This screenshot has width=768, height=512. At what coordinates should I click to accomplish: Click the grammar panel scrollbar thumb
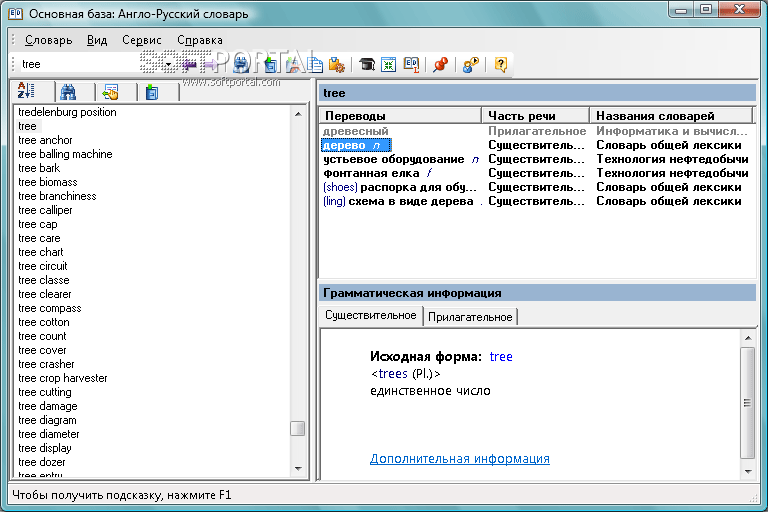pyautogui.click(x=747, y=403)
